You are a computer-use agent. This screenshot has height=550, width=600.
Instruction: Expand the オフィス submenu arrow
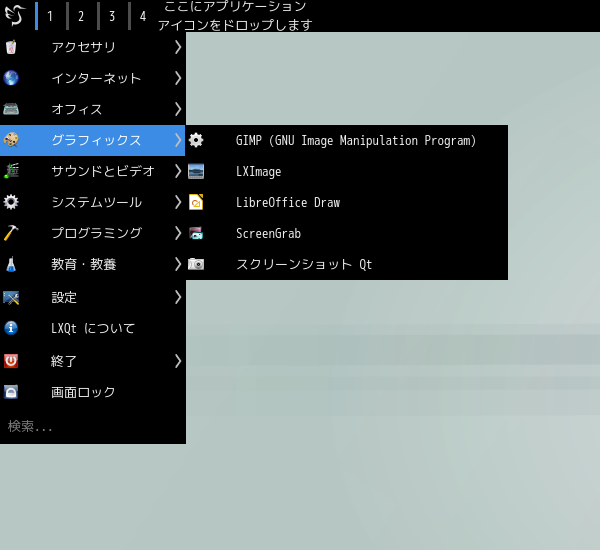[178, 109]
